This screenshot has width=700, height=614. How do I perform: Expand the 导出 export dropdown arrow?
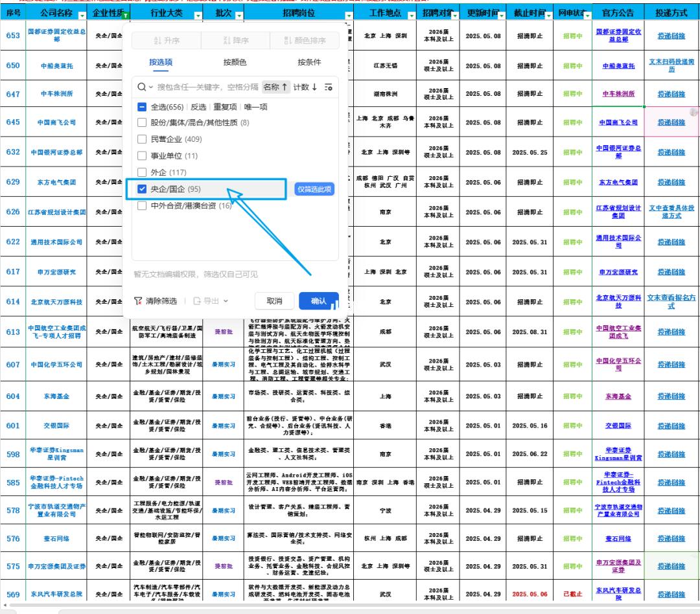226,301
